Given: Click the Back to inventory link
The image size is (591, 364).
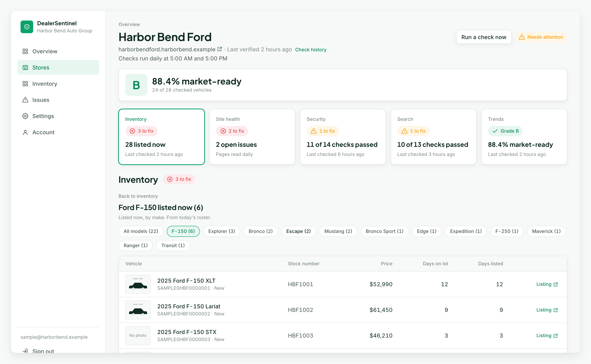Looking at the screenshot, I should point(138,196).
